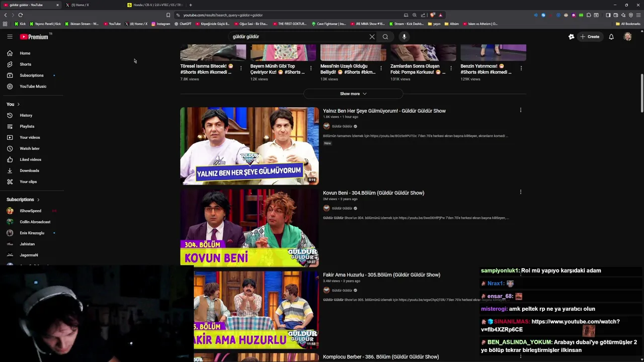This screenshot has height=362, width=644.
Task: Open the YouTube guide hamburger menu
Action: [10, 37]
